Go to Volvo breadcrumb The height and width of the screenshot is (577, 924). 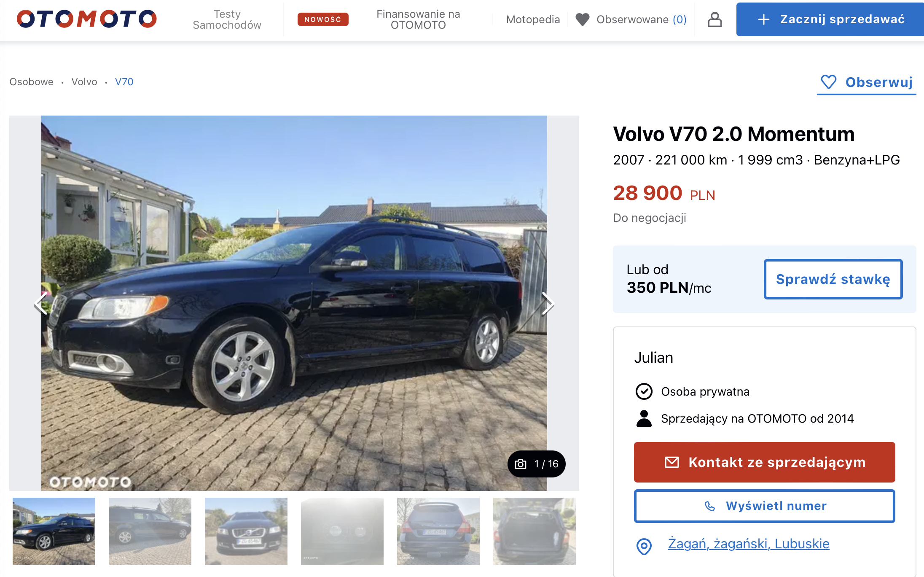point(84,82)
